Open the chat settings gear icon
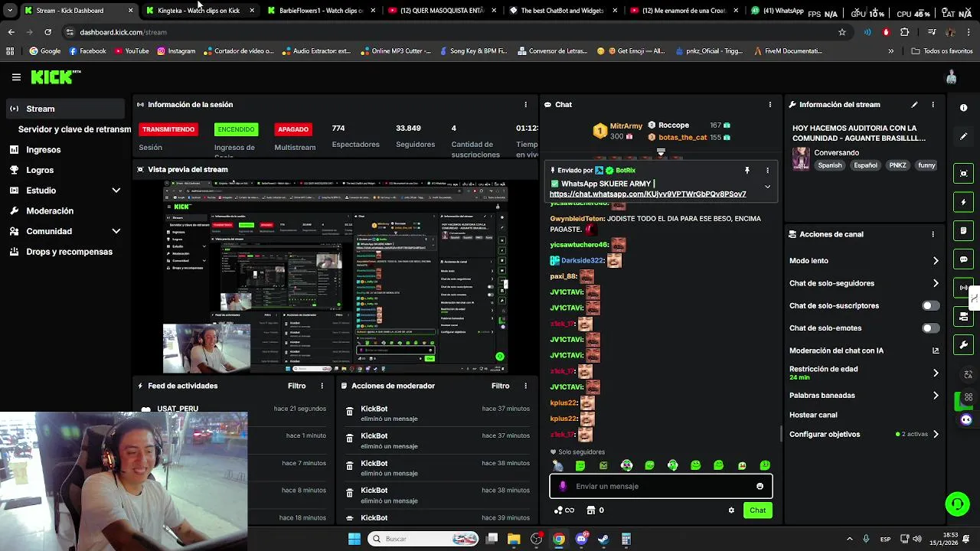Screen dimensions: 980x551 731,510
